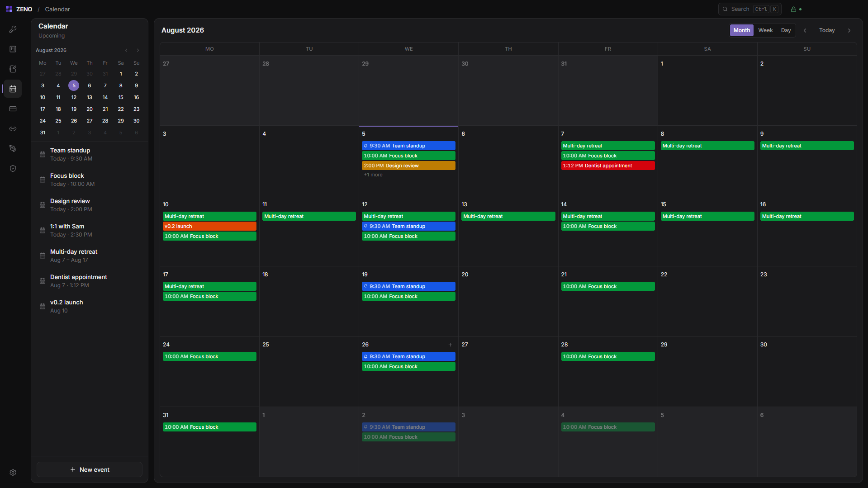Click ZENO breadcrumb link
Screen dimensions: 868x488
(24, 9)
